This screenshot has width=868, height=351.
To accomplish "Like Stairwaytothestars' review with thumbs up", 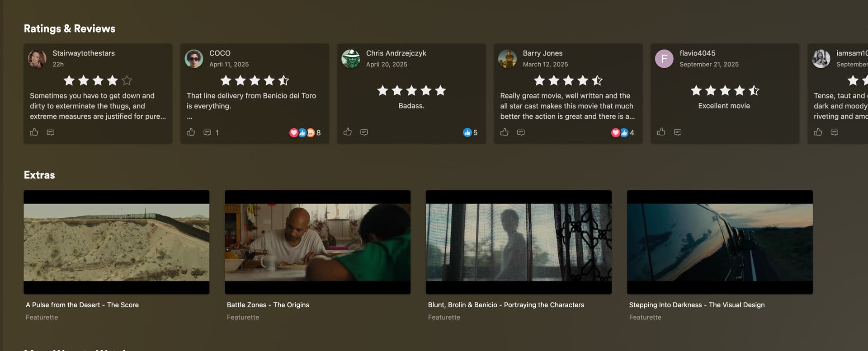I will pyautogui.click(x=34, y=132).
